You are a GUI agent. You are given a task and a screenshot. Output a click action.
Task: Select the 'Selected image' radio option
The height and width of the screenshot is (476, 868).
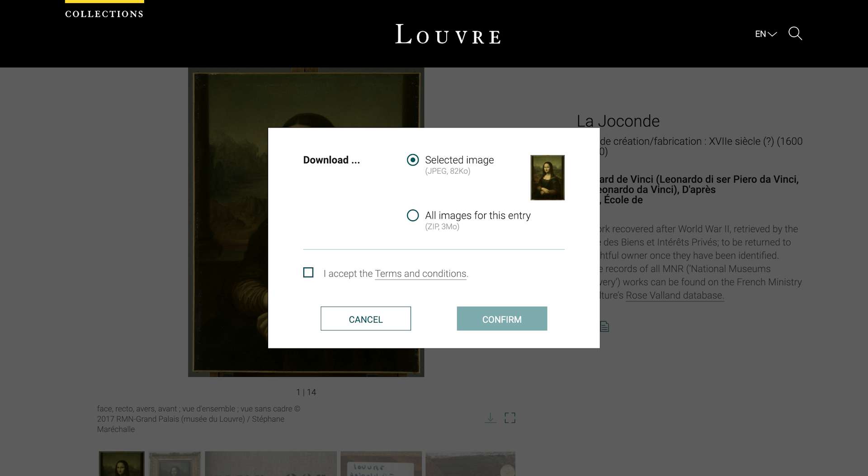(x=413, y=160)
